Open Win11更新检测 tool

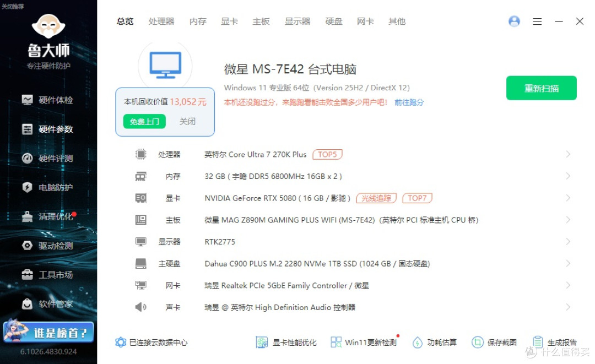tap(364, 343)
